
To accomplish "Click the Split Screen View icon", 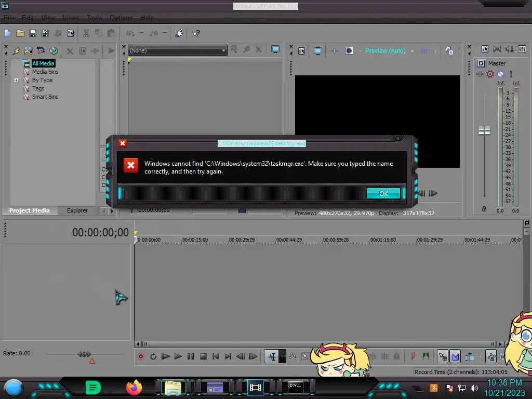I will (x=349, y=50).
